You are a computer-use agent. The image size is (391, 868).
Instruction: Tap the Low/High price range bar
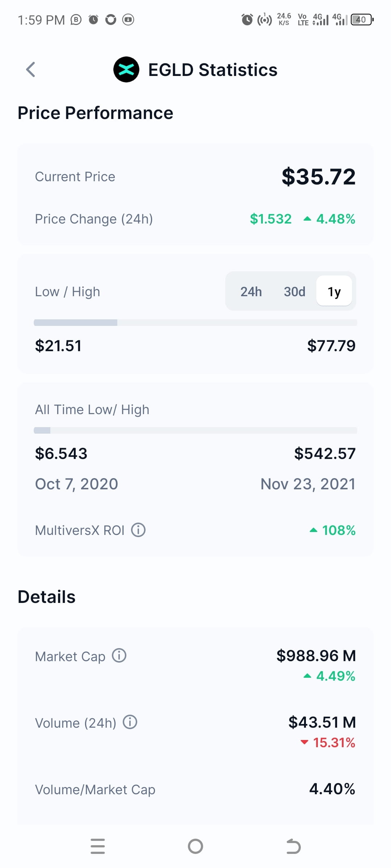pyautogui.click(x=195, y=323)
